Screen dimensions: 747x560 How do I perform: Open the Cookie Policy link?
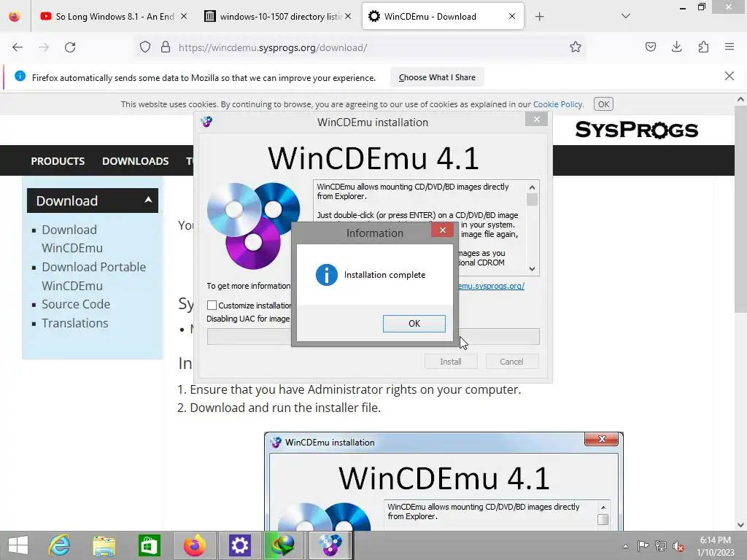click(557, 104)
